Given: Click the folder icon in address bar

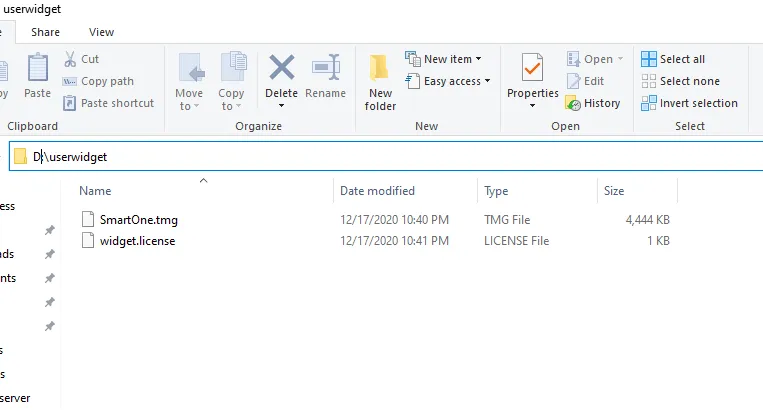Looking at the screenshot, I should 20,157.
